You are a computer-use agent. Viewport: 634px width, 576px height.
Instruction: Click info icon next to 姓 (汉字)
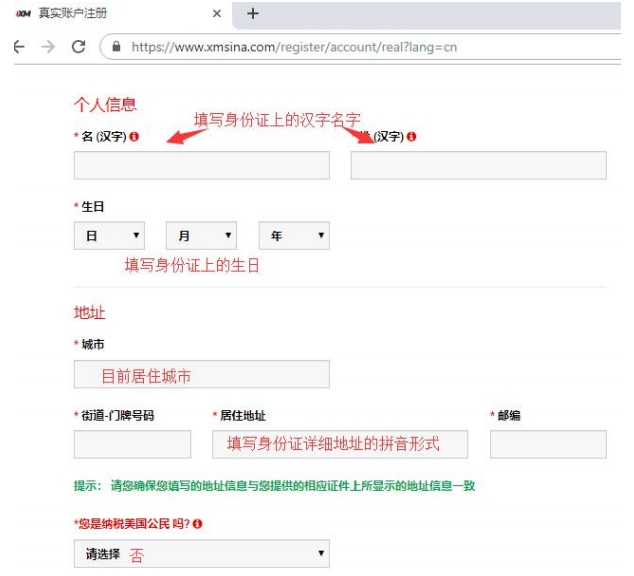click(411, 137)
